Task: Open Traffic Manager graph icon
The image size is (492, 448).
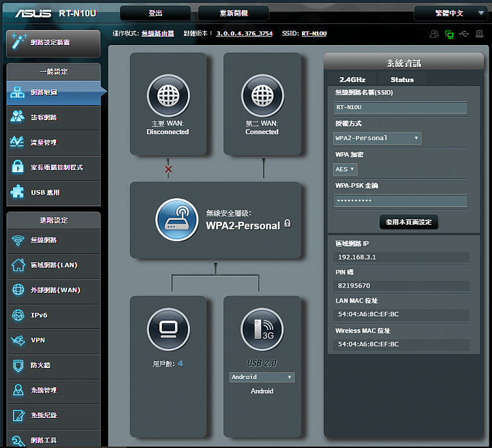Action: coord(17,141)
